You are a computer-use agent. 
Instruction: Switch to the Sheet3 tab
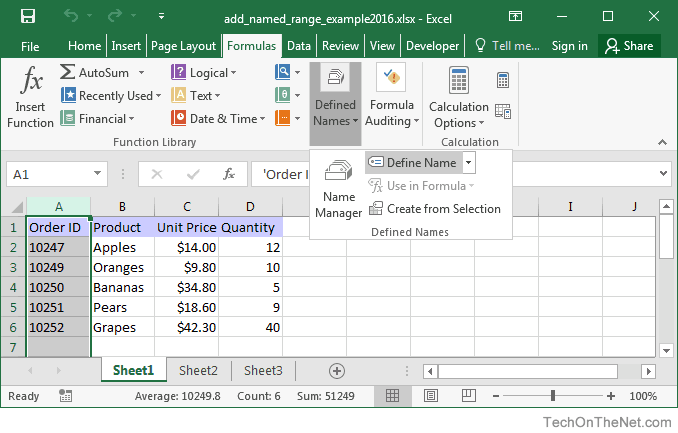263,371
